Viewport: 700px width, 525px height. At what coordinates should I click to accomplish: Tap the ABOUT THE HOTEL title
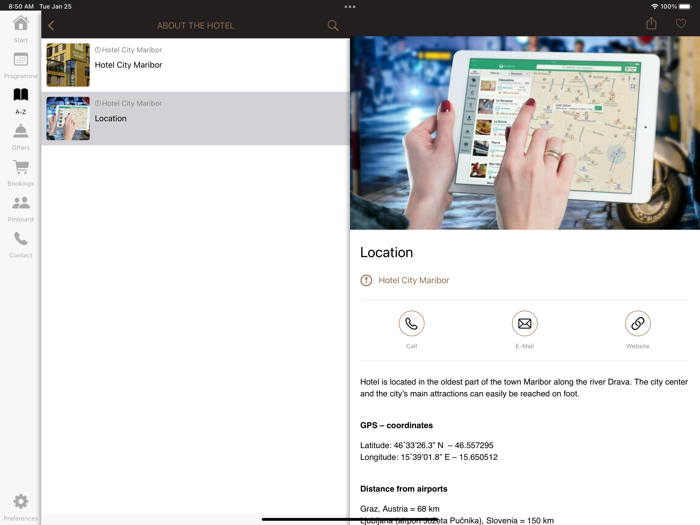[196, 25]
